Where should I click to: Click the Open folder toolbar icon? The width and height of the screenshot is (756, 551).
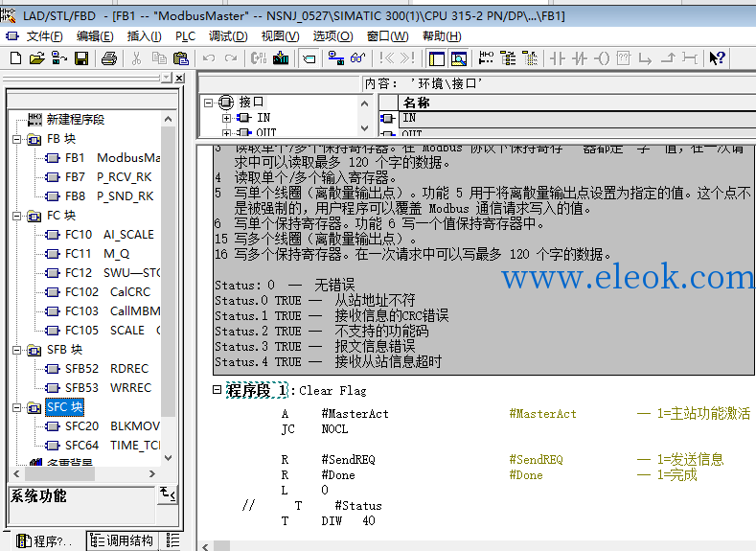pyautogui.click(x=36, y=58)
